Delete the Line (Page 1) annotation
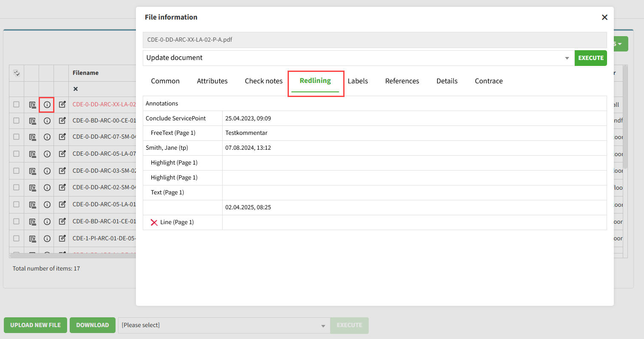This screenshot has width=644, height=339. tap(154, 222)
